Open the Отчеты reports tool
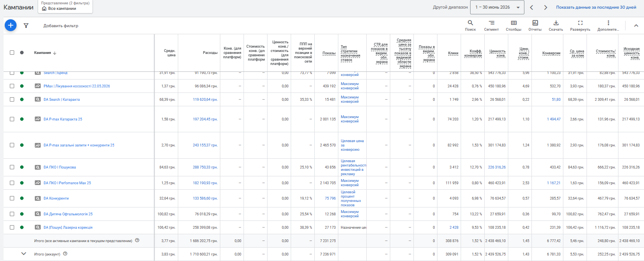The image size is (644, 261). 535,26
